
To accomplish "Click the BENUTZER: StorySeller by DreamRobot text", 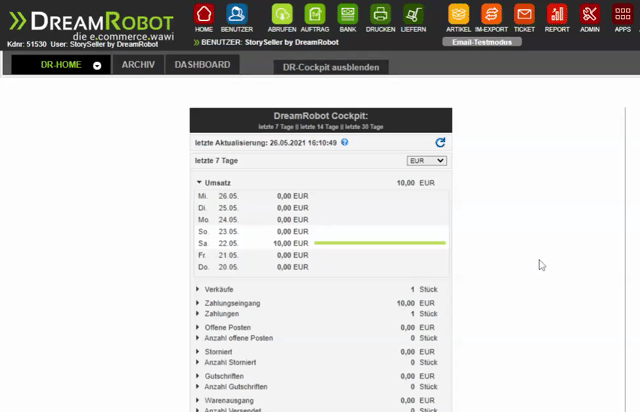I will (x=270, y=42).
